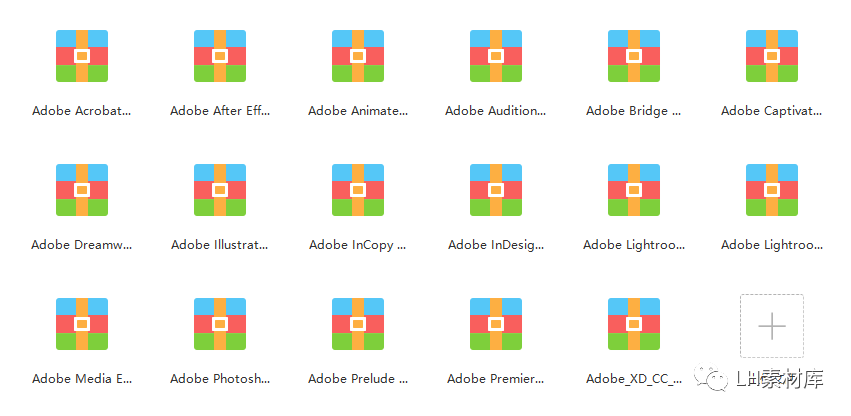851x416 pixels.
Task: Click the Adobe Bridge archive icon
Action: point(634,56)
